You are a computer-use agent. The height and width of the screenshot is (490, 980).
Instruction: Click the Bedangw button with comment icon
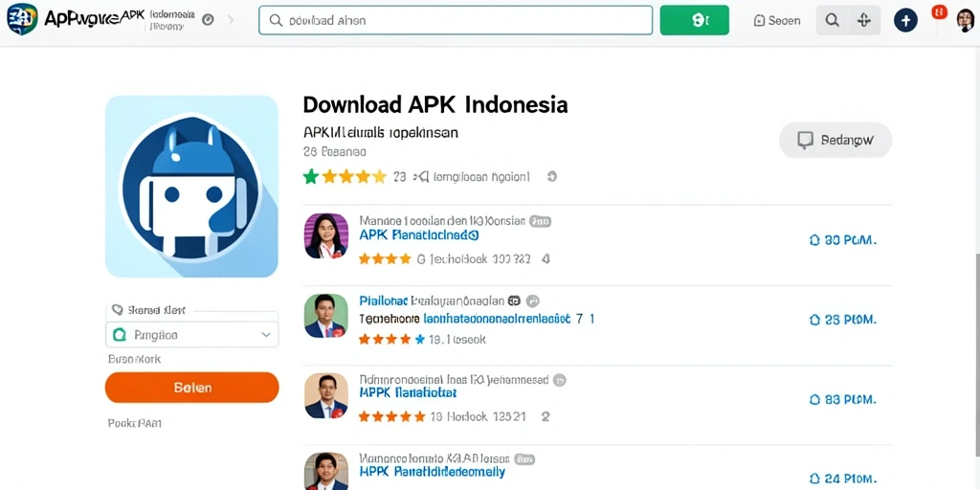point(835,140)
